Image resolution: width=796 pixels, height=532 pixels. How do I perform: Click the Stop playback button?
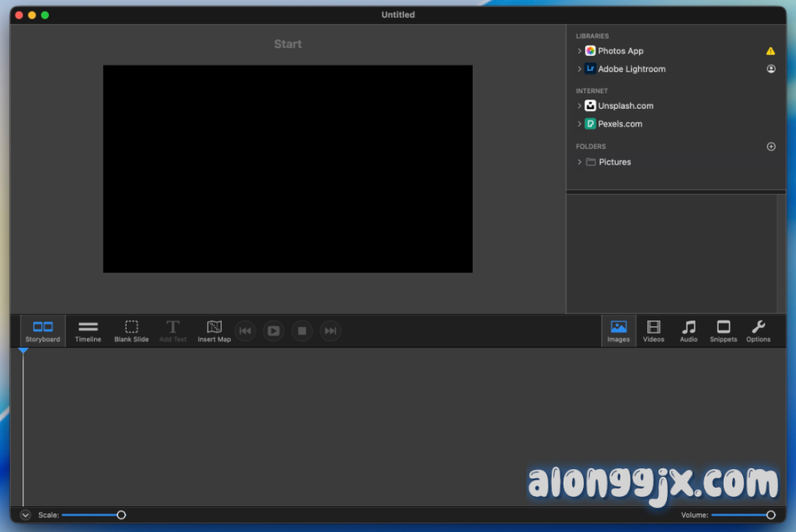[x=302, y=331]
